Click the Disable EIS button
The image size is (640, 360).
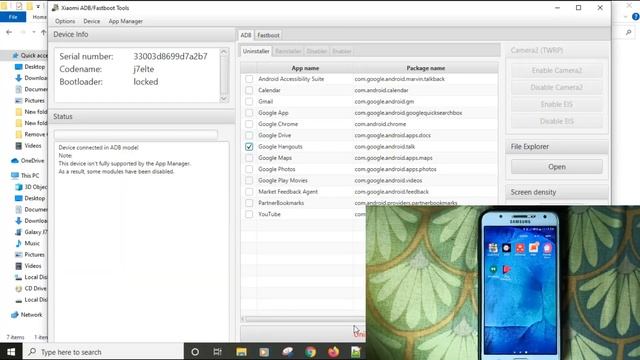tap(557, 121)
